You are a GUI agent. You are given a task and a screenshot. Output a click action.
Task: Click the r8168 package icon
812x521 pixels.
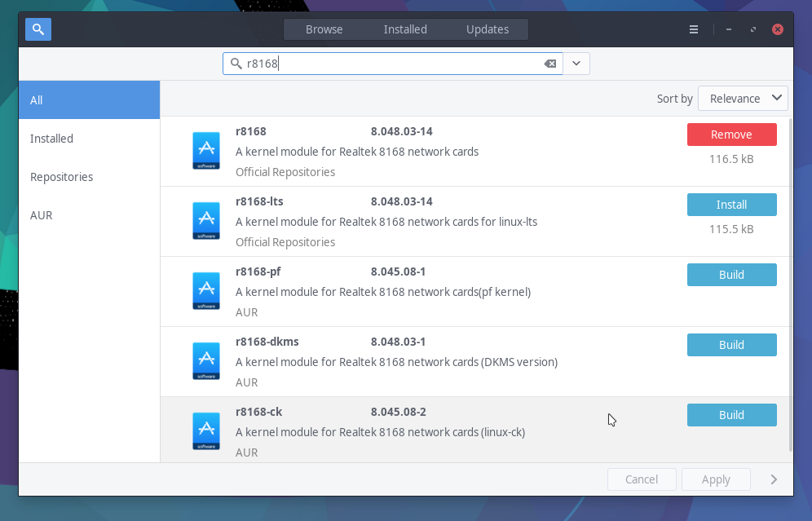tap(206, 151)
